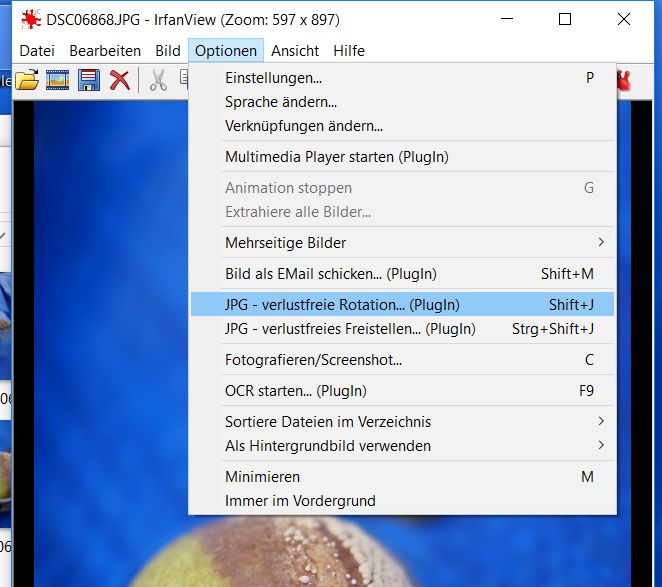
Task: Open the Ansicht menu
Action: 295,51
